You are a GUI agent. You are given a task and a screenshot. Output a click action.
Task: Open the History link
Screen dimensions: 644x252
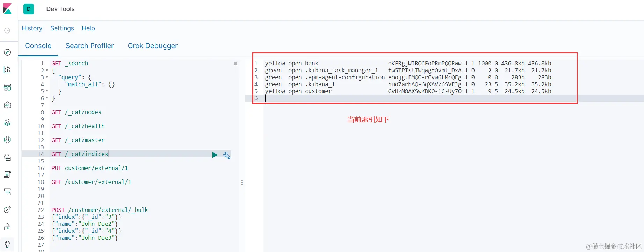(x=32, y=28)
